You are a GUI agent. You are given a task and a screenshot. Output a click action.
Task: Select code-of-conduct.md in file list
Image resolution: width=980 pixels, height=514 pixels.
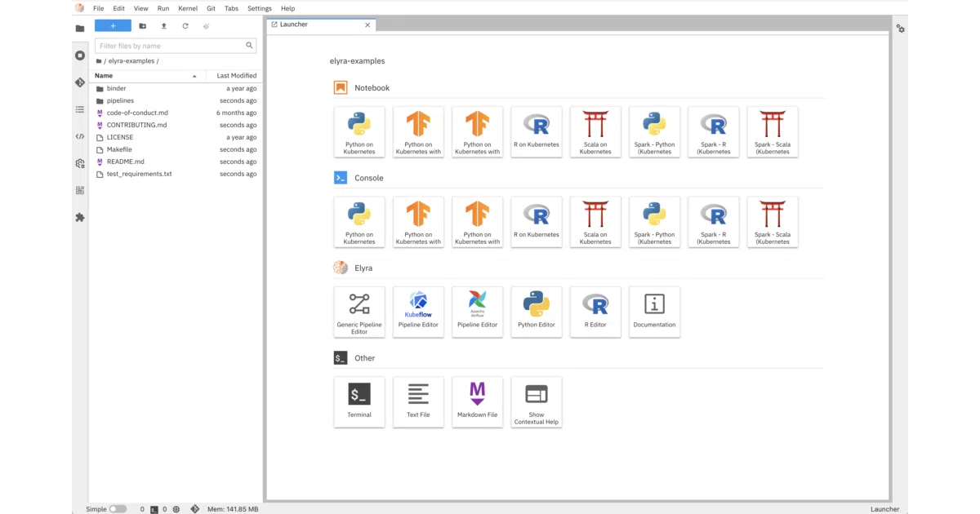tap(176, 113)
